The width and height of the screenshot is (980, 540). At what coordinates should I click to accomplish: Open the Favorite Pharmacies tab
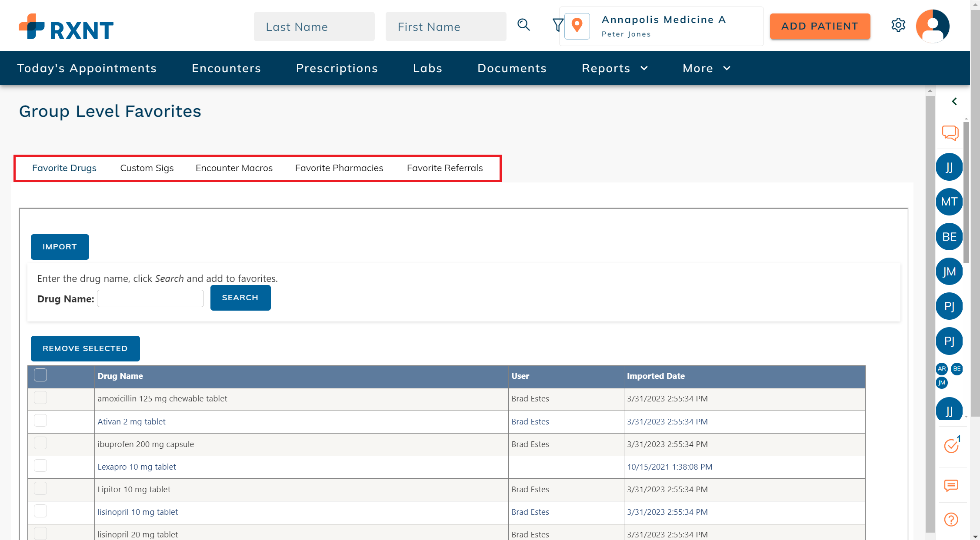pos(339,168)
